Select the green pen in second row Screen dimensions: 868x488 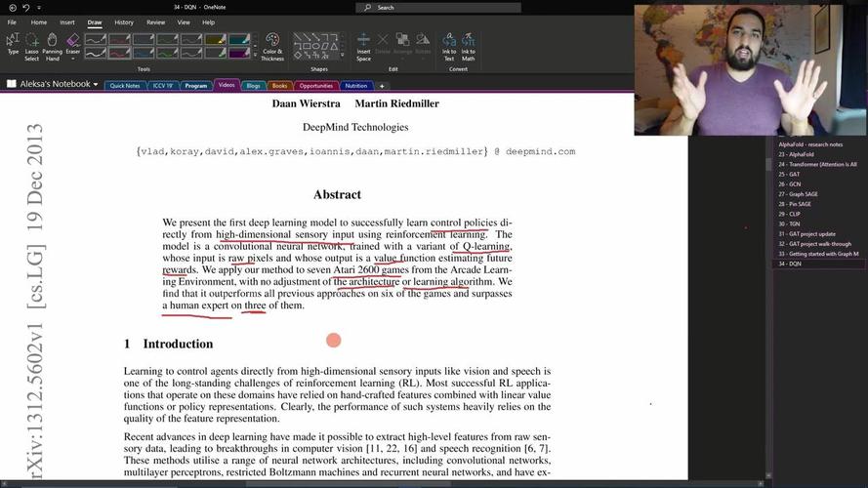[167, 53]
